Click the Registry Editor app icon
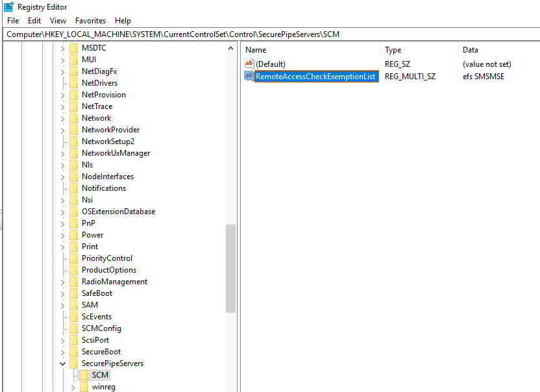This screenshot has width=540, height=392. (8, 7)
